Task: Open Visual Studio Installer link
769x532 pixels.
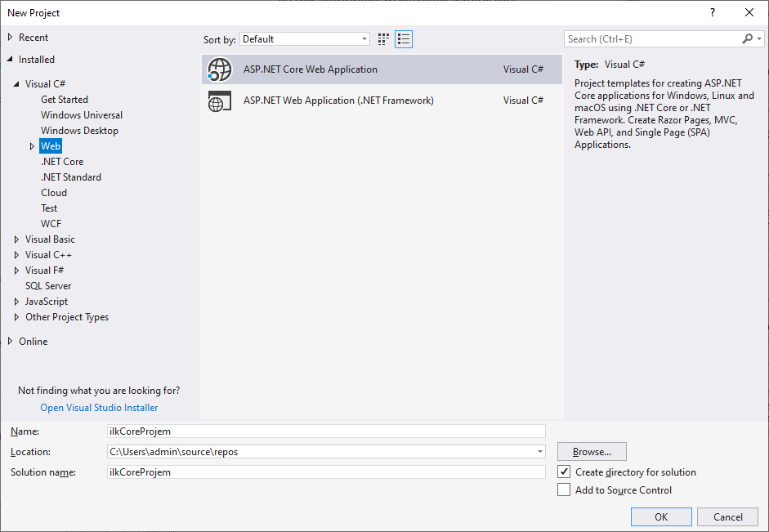Action: tap(99, 408)
